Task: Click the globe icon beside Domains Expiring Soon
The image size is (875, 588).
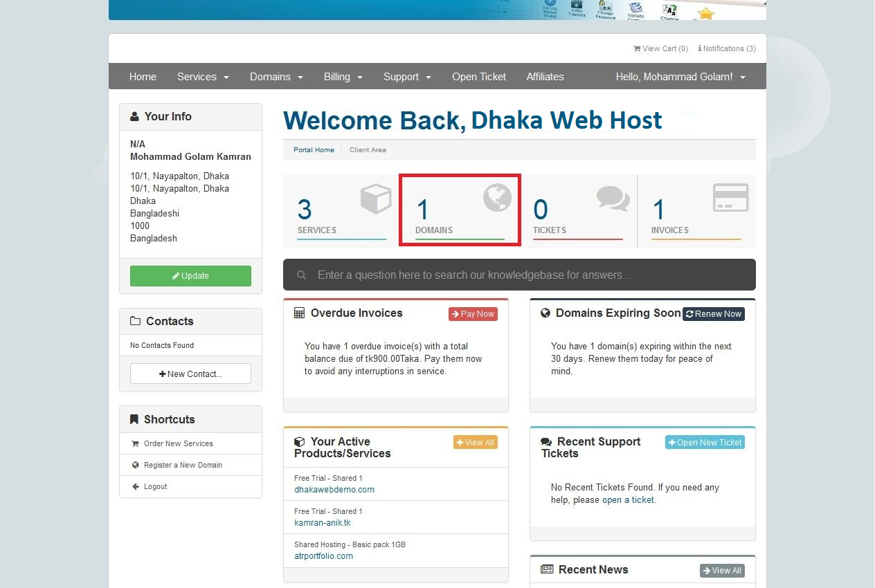Action: [545, 313]
